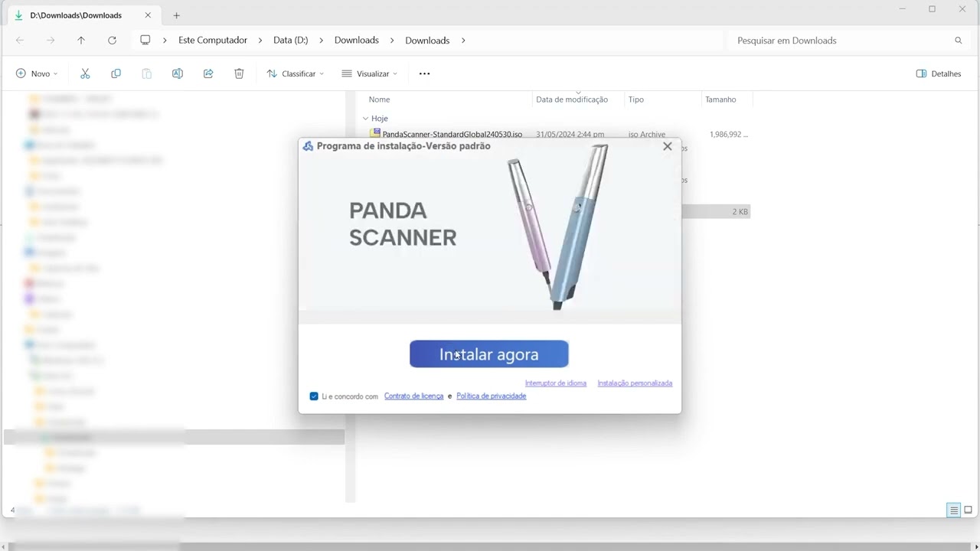Open the Novo dropdown
This screenshot has height=551, width=980.
(x=37, y=73)
